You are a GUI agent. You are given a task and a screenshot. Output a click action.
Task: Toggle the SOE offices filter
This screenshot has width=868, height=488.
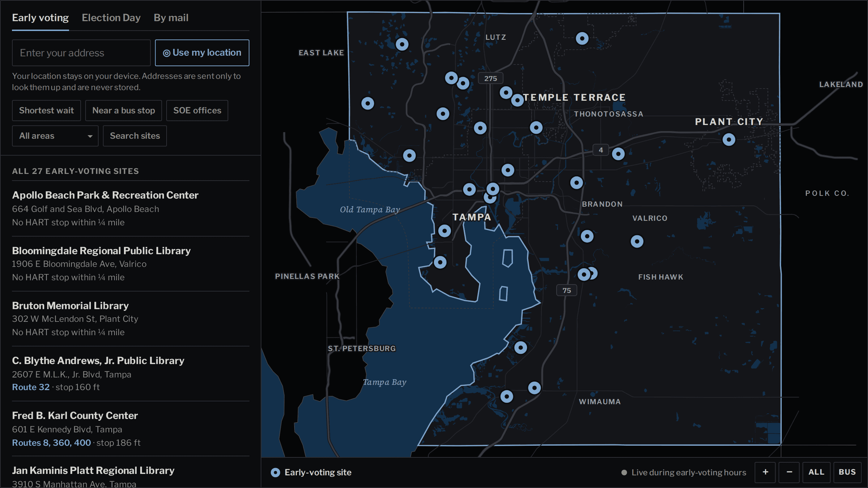(x=197, y=111)
